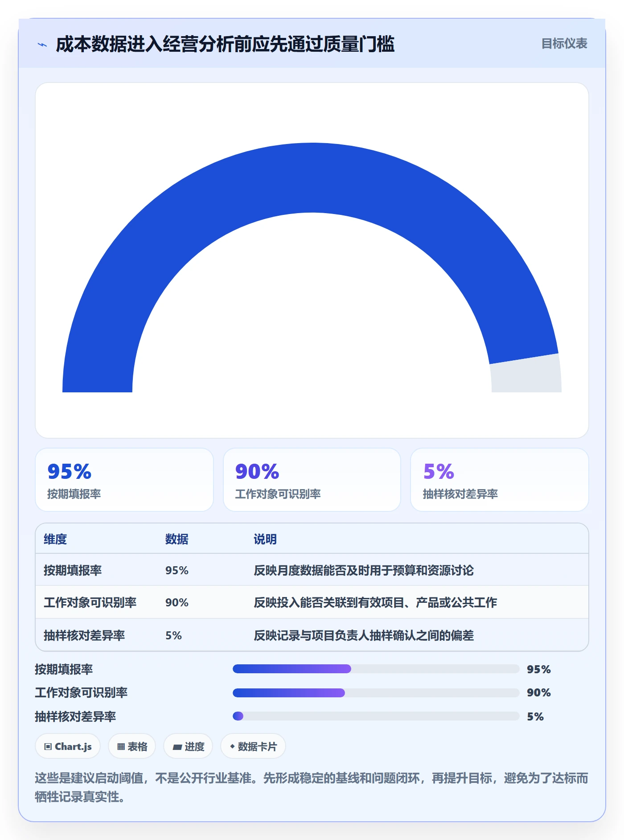Viewport: 624px width, 840px height.
Task: Click the grid icon in 表格 chip
Action: coord(121,746)
